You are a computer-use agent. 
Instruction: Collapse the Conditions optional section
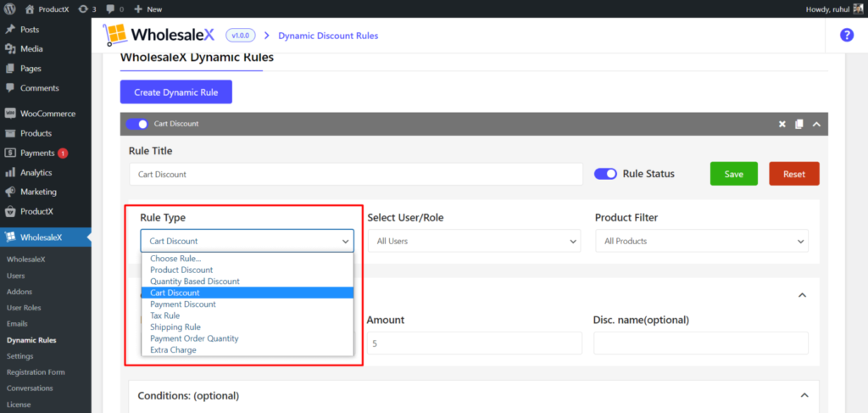(804, 395)
